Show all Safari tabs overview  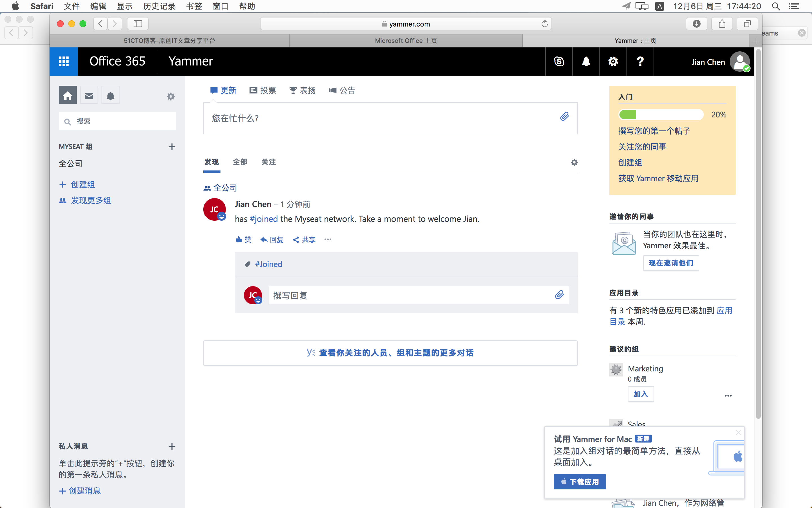coord(747,24)
